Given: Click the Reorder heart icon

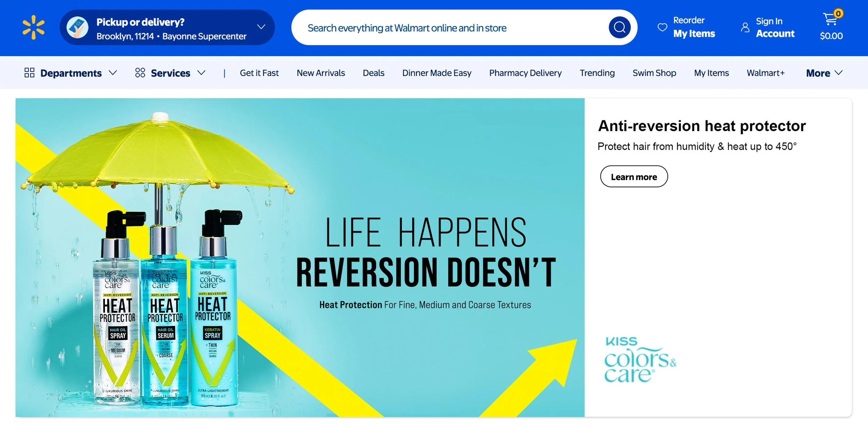Looking at the screenshot, I should coord(662,27).
